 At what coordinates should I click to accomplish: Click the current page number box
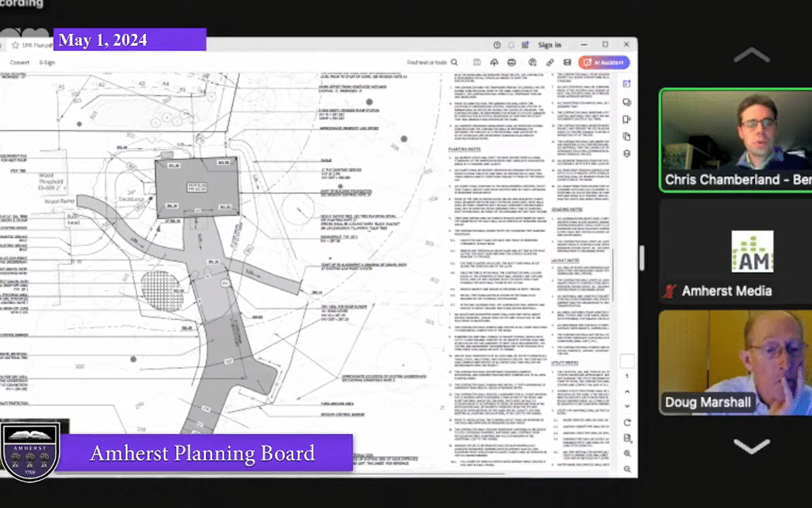click(626, 360)
